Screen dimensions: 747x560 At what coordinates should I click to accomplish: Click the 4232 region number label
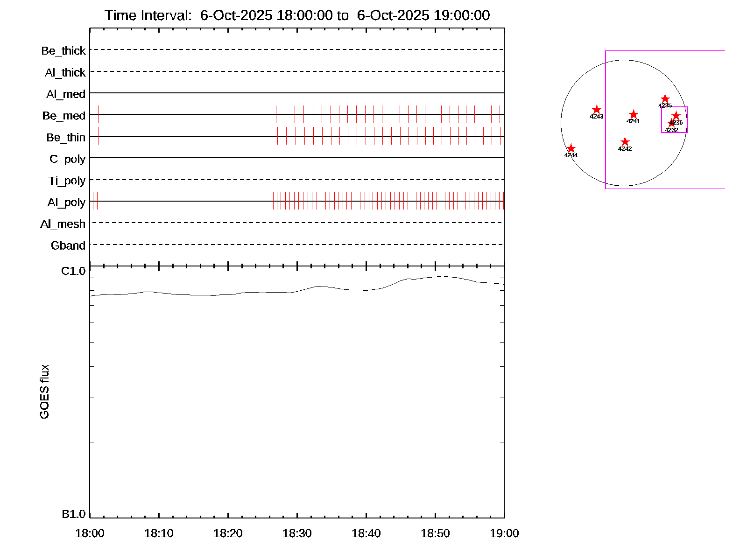pyautogui.click(x=671, y=130)
